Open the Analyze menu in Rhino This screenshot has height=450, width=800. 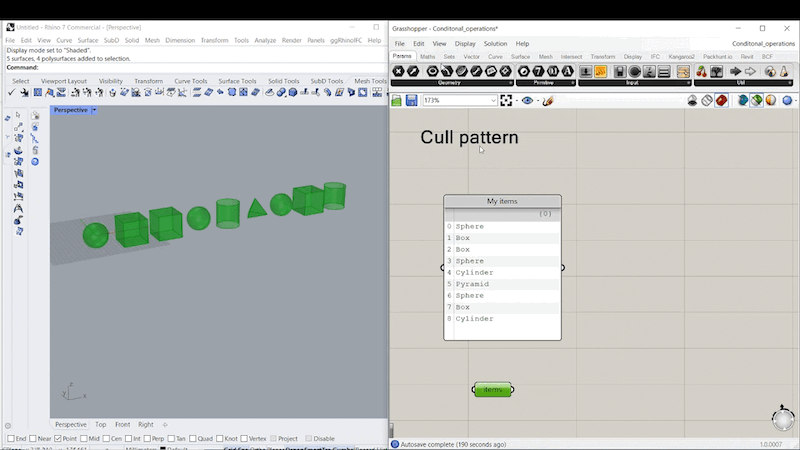click(x=265, y=40)
